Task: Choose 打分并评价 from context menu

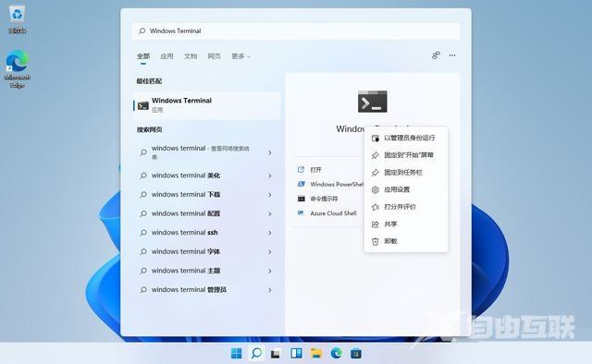Action: pos(406,207)
